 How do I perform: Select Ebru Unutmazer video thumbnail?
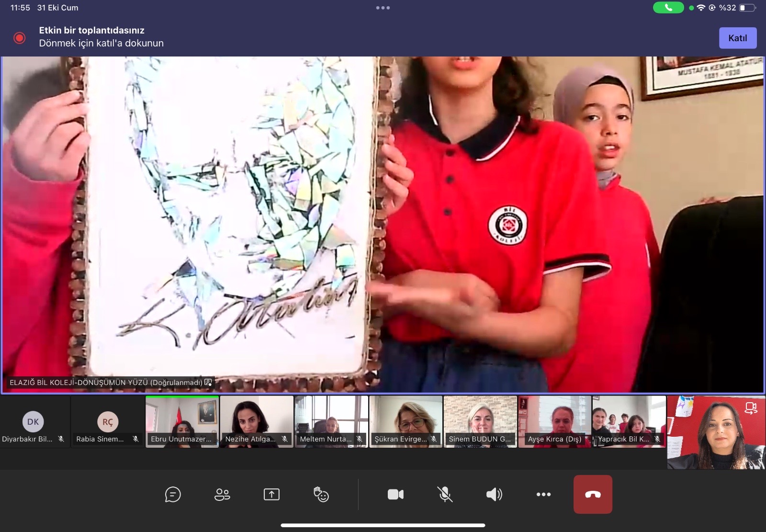182,421
